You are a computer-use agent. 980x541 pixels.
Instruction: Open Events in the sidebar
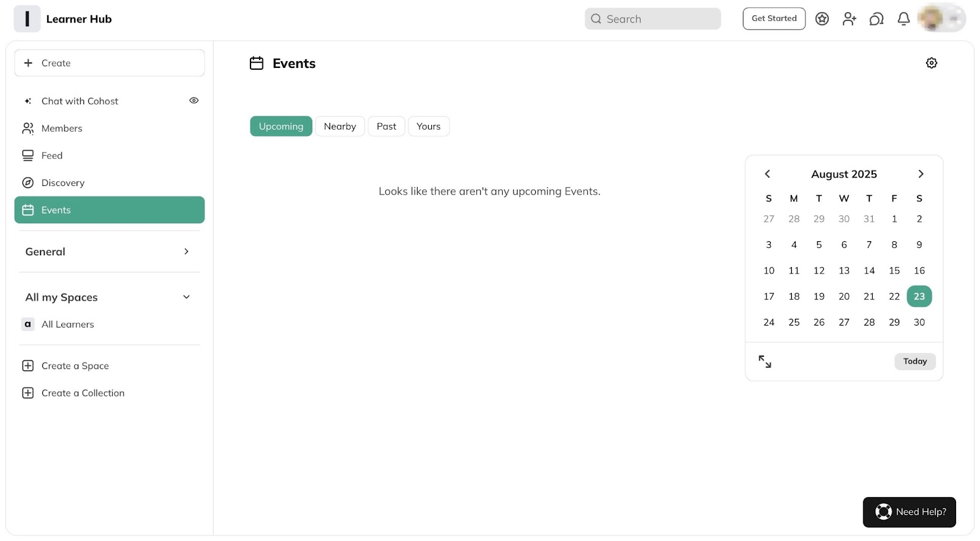(x=110, y=210)
